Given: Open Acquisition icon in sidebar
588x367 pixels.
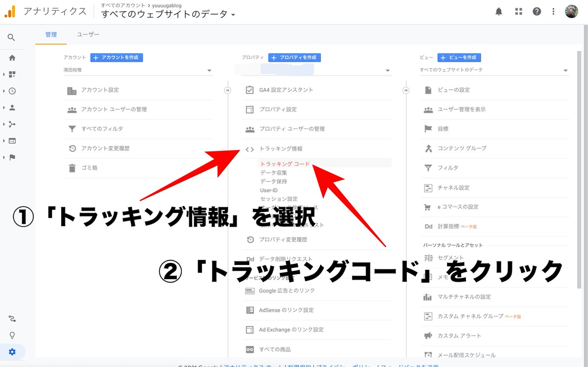Looking at the screenshot, I should click(12, 124).
